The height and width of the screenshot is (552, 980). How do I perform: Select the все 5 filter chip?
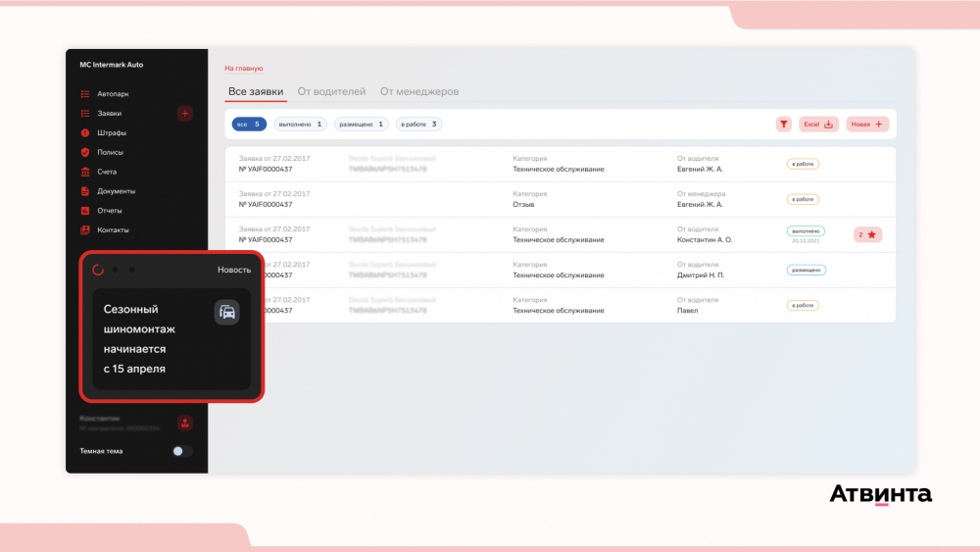(249, 124)
